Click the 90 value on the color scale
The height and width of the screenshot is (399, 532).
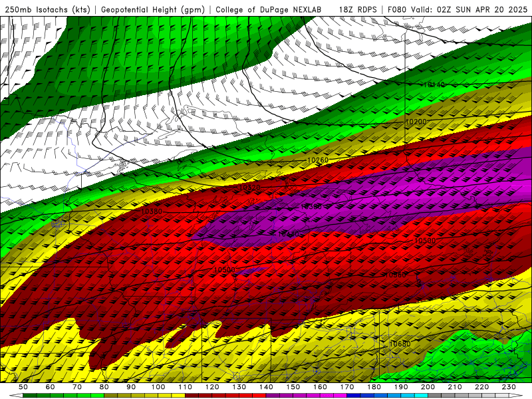coord(131,387)
